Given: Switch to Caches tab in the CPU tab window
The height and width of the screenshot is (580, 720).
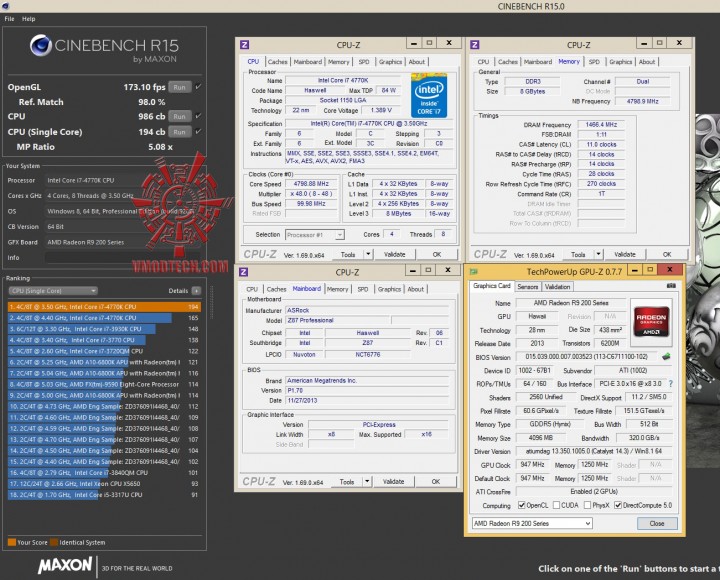Looking at the screenshot, I should [x=278, y=62].
